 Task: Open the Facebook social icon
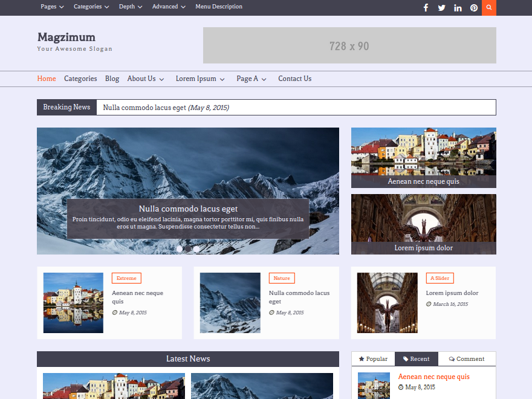click(x=426, y=8)
